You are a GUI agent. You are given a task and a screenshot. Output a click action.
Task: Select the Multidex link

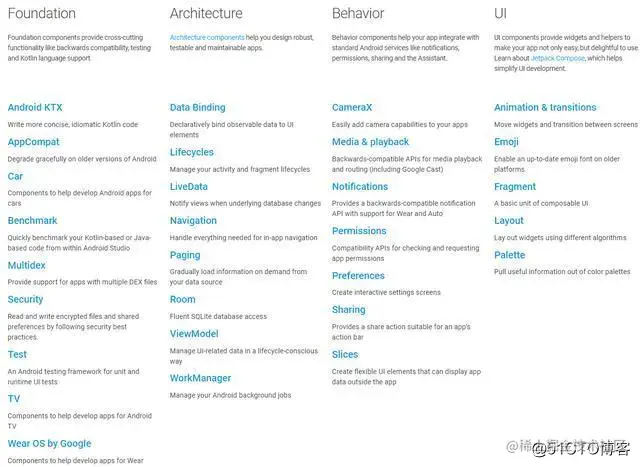click(x=26, y=266)
